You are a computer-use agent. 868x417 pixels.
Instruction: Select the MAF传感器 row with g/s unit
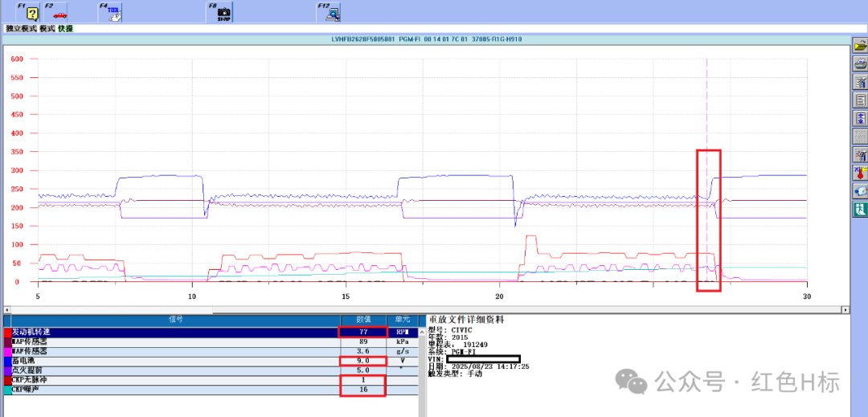[x=211, y=351]
